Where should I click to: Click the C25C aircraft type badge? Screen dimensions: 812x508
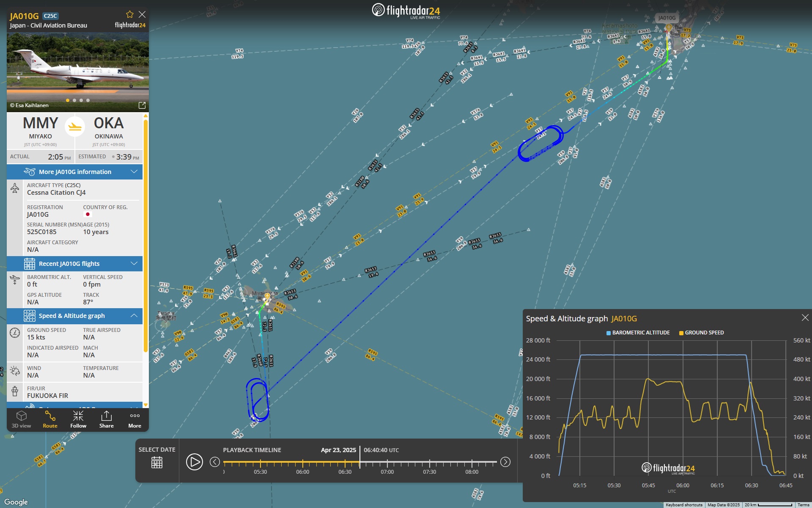(50, 16)
